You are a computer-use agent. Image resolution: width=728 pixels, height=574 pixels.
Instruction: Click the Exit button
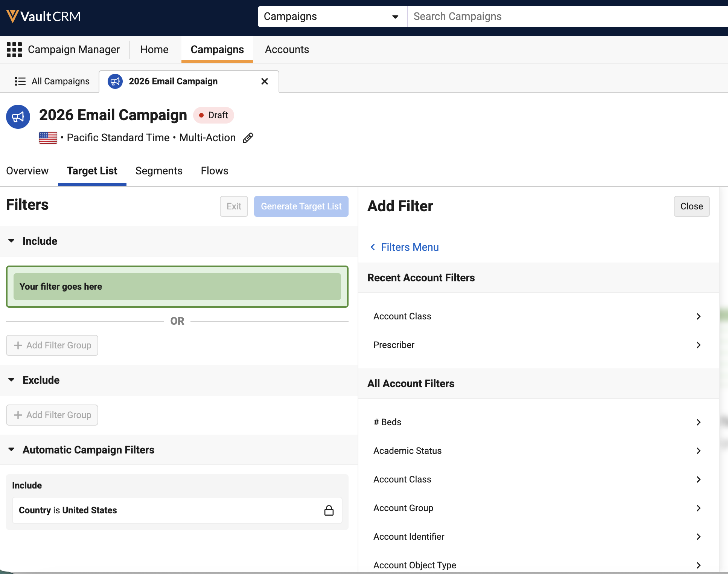234,206
